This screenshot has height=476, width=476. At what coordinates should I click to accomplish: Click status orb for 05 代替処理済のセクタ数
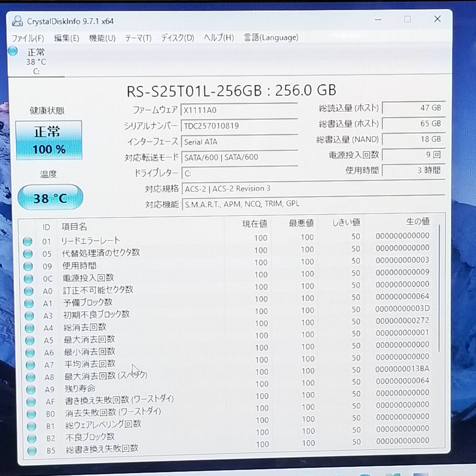(x=28, y=254)
